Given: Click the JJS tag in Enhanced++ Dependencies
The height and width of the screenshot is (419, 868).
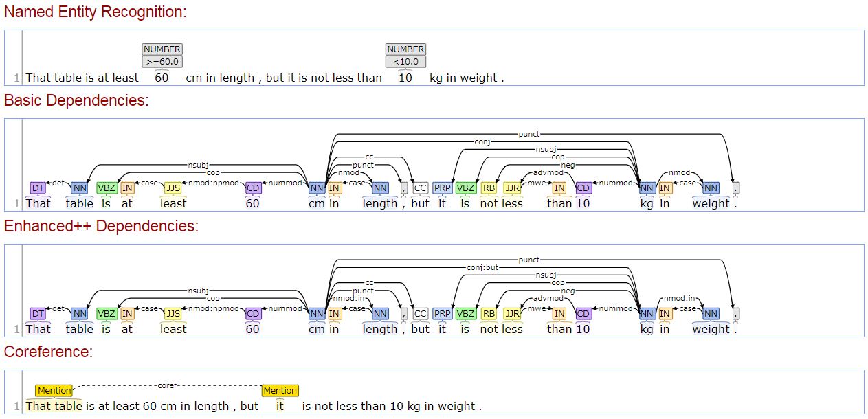Looking at the screenshot, I should [x=173, y=314].
